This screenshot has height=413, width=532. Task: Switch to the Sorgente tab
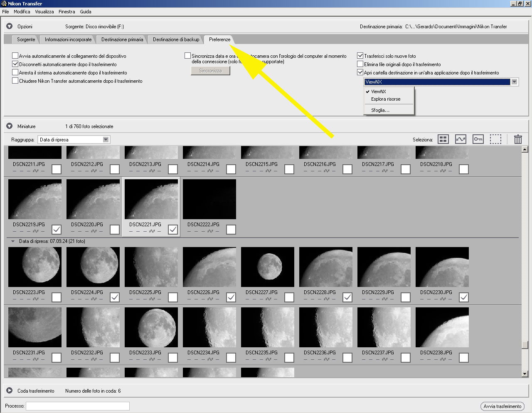point(26,40)
